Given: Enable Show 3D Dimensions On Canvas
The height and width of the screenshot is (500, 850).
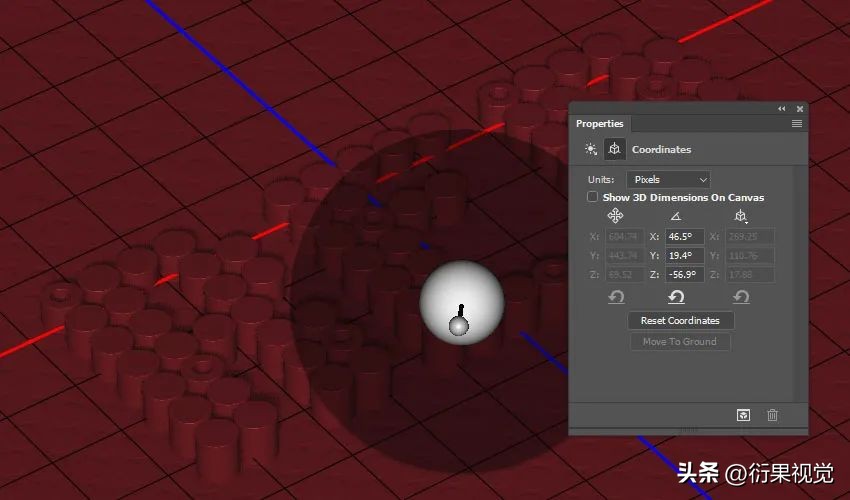Looking at the screenshot, I should pyautogui.click(x=593, y=197).
